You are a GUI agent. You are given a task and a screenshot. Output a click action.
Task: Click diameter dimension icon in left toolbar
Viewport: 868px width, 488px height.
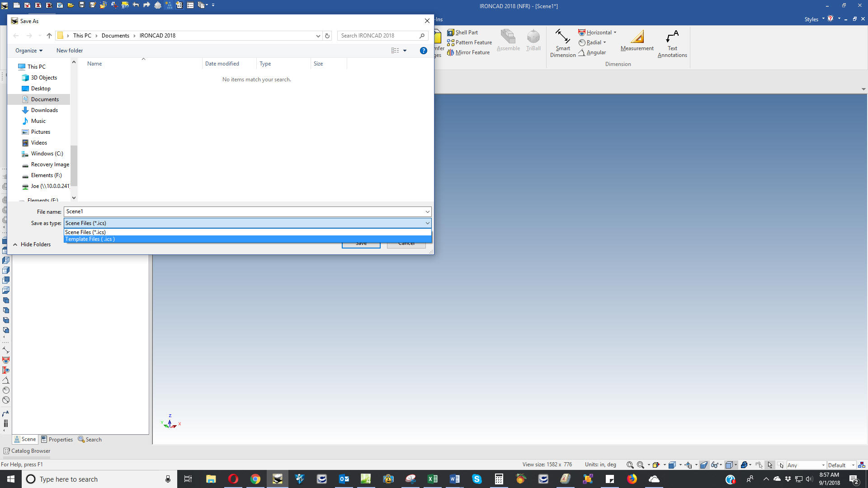pyautogui.click(x=6, y=400)
